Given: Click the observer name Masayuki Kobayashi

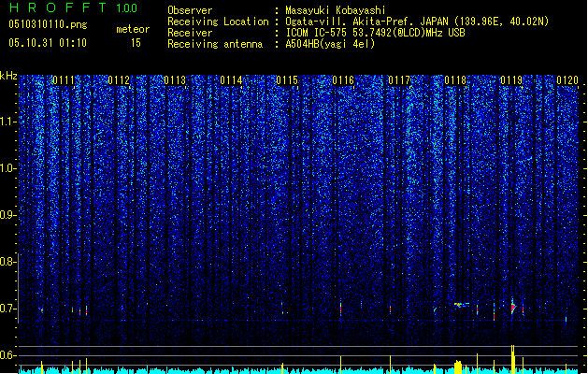Looking at the screenshot, I should click(336, 10).
